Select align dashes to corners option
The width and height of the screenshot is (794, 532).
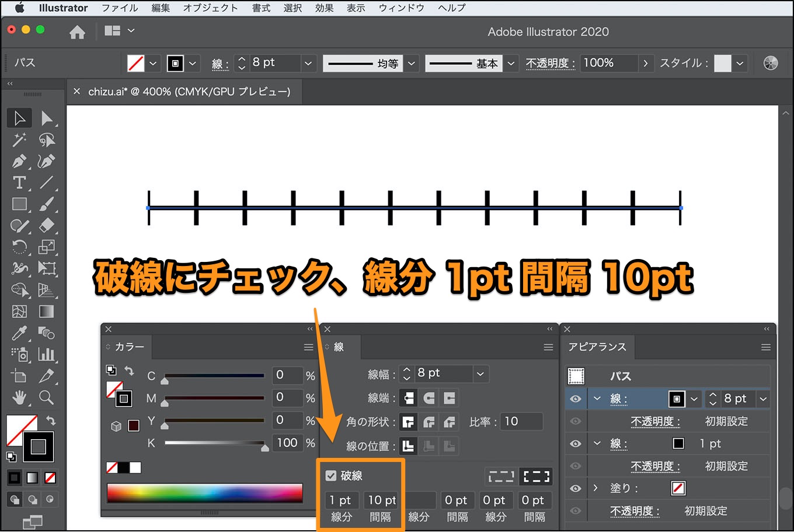[x=537, y=477]
